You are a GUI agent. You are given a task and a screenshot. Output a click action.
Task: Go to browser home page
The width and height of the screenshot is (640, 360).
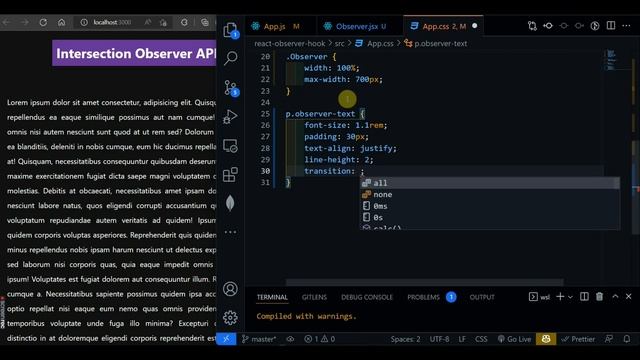click(61, 22)
